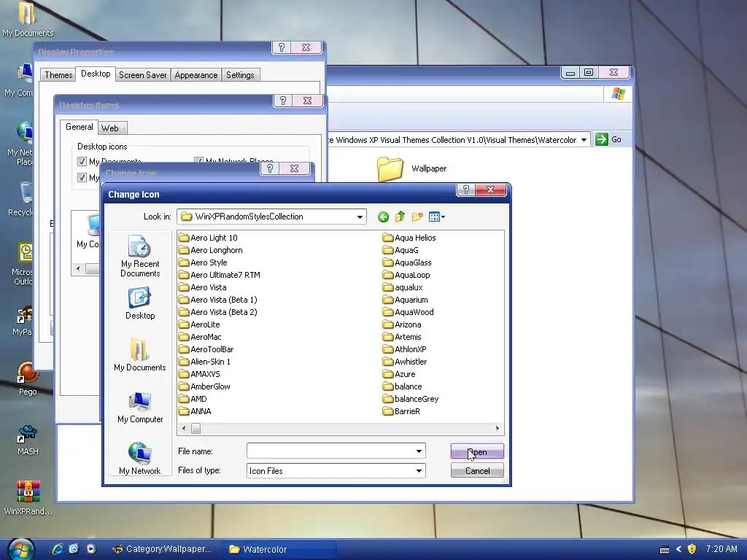Image resolution: width=747 pixels, height=560 pixels.
Task: Open the Views menu icon
Action: [437, 217]
